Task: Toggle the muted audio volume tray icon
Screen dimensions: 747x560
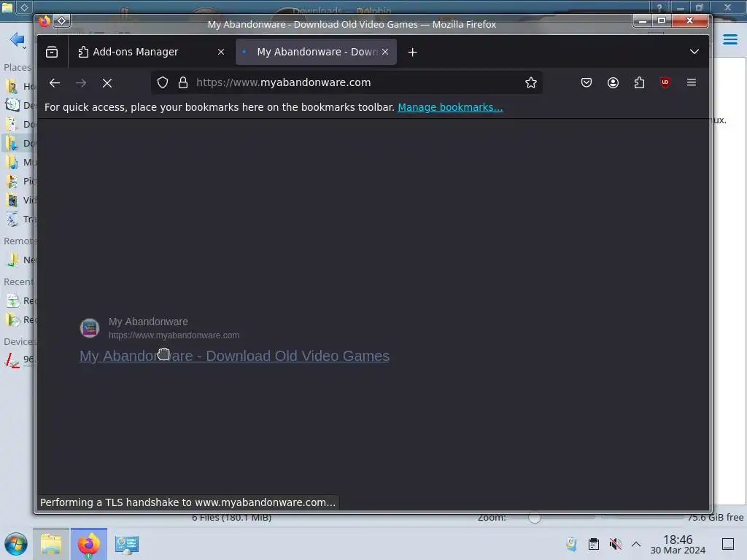Action: (x=615, y=544)
